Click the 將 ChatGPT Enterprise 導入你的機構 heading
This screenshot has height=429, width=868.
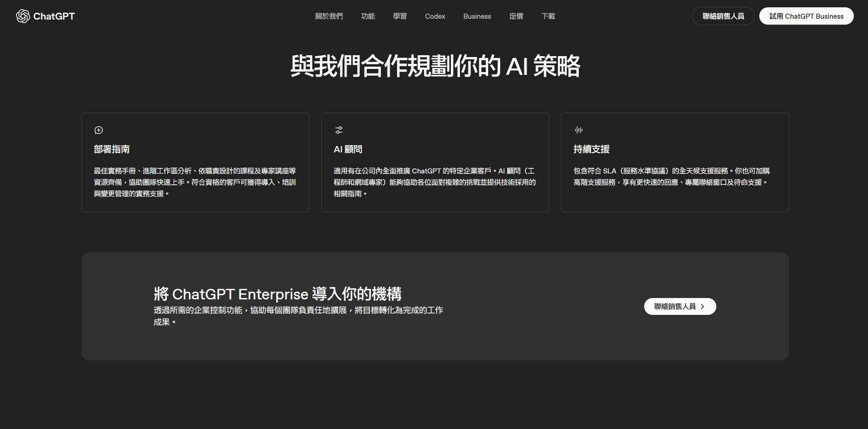point(278,294)
